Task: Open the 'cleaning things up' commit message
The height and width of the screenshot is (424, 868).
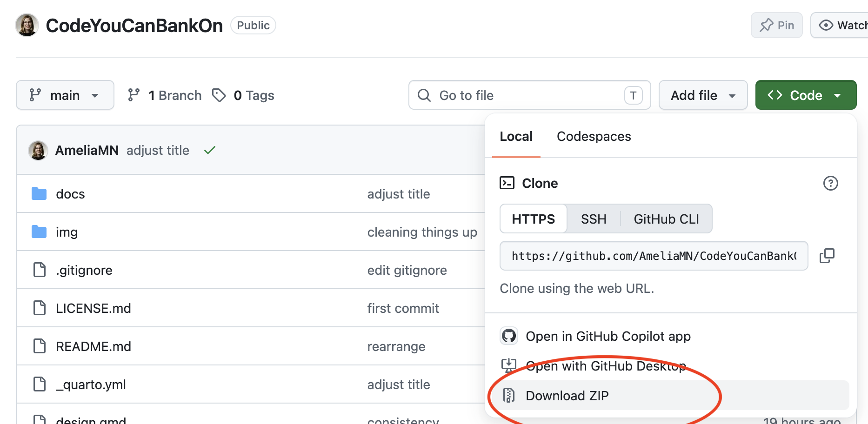Action: pyautogui.click(x=422, y=232)
